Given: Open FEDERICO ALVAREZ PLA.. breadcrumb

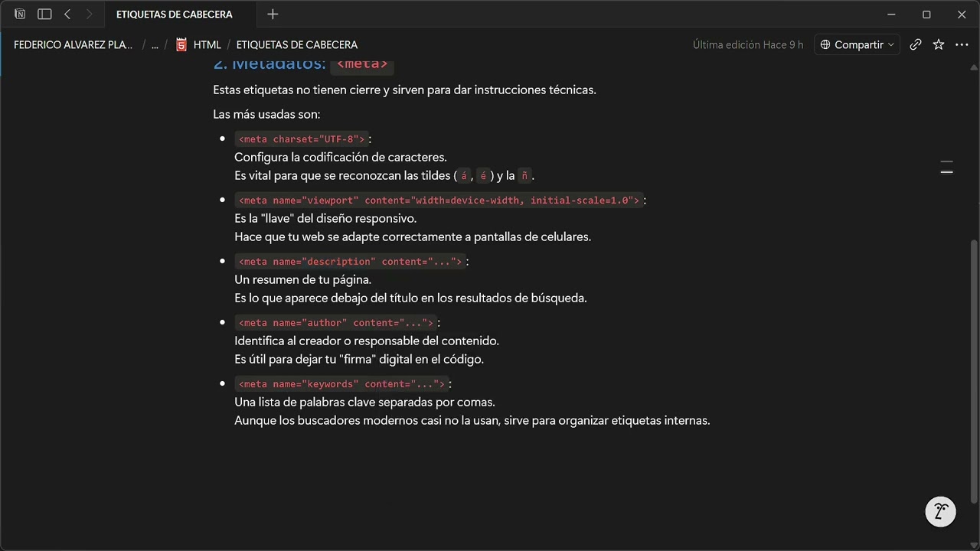Looking at the screenshot, I should click(x=73, y=44).
